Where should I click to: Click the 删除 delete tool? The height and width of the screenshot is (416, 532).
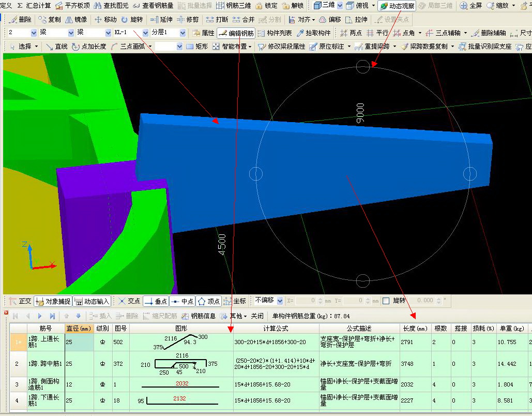tap(20, 19)
